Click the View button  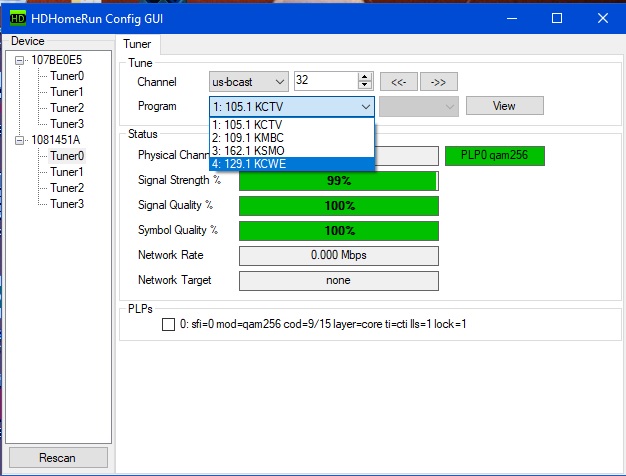click(x=505, y=106)
